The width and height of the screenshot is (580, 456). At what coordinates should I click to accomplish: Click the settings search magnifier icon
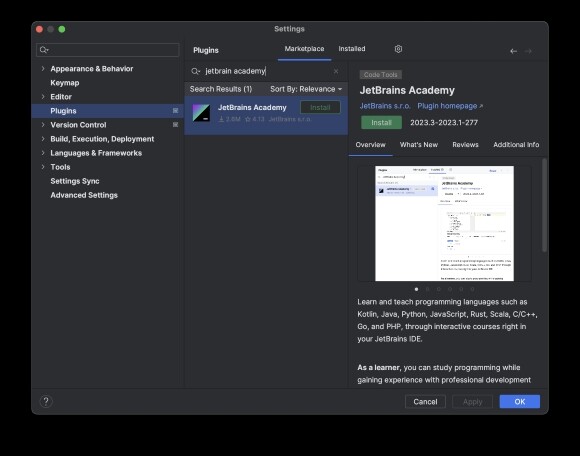coord(44,50)
